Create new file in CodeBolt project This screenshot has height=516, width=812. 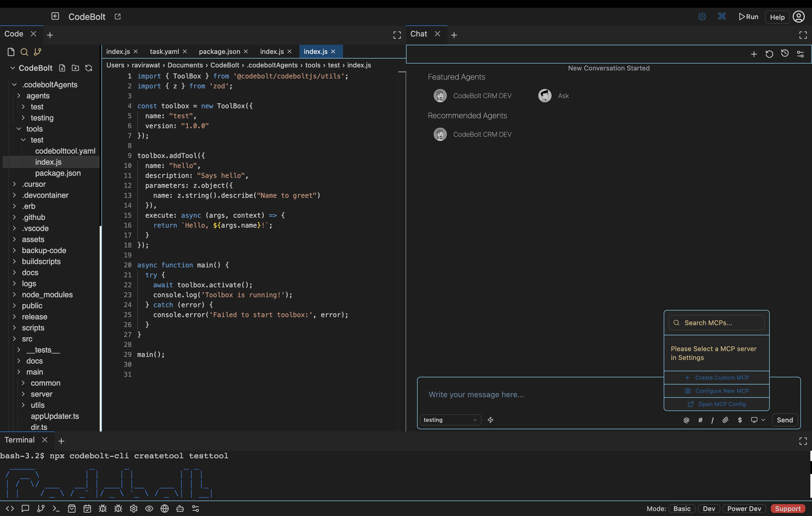[62, 68]
